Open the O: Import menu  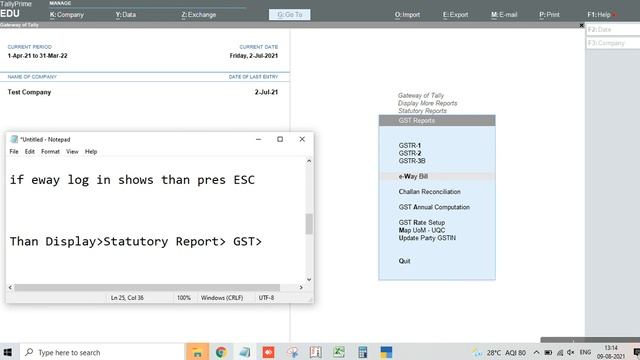[x=407, y=15]
